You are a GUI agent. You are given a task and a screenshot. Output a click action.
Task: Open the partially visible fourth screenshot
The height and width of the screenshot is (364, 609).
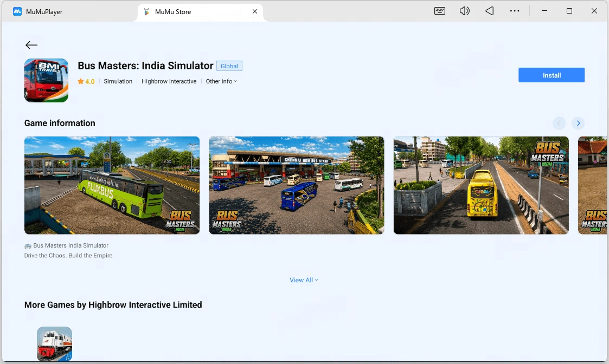[x=592, y=185]
